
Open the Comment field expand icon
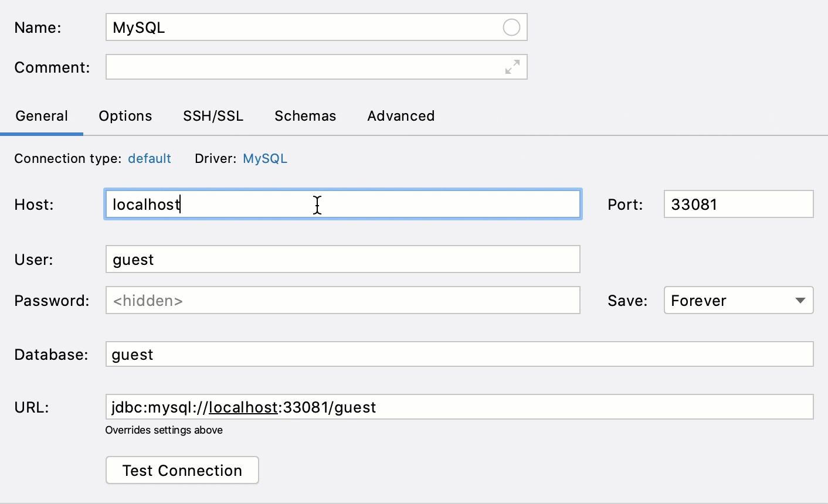tap(513, 66)
